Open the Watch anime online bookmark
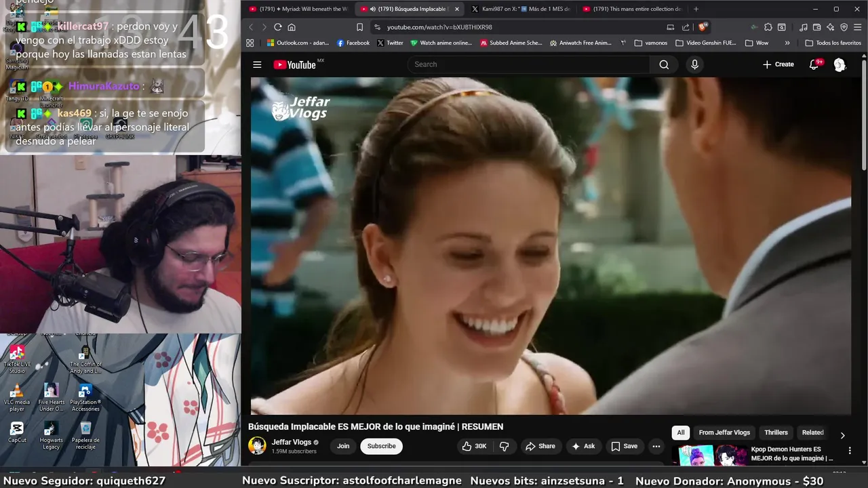 click(441, 43)
